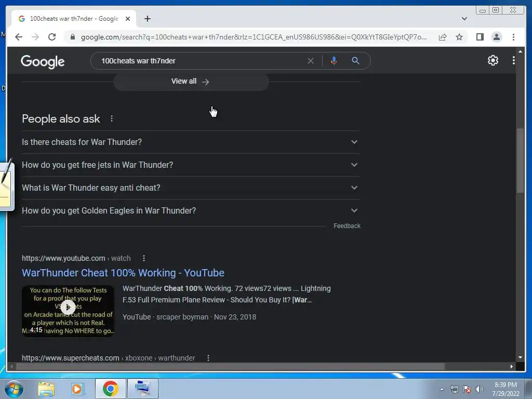
Task: Expand 'What is War Thunder easy anti cheat?'
Action: tap(191, 188)
